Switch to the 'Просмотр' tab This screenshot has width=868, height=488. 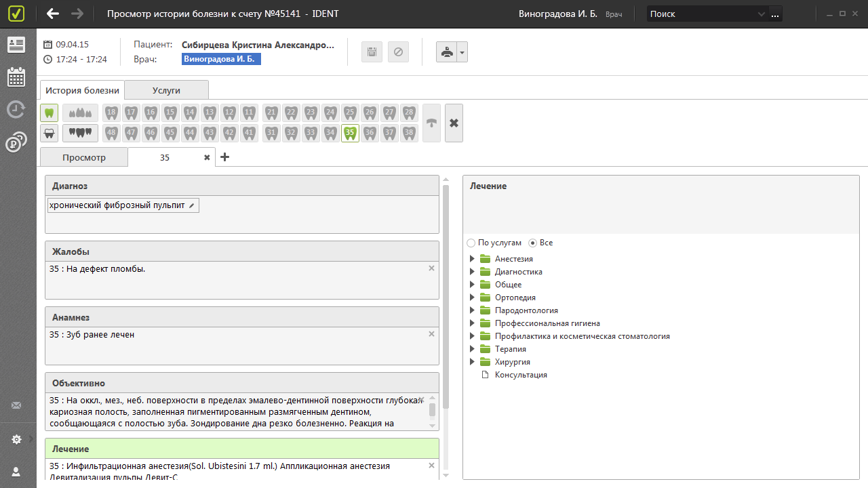coord(84,157)
